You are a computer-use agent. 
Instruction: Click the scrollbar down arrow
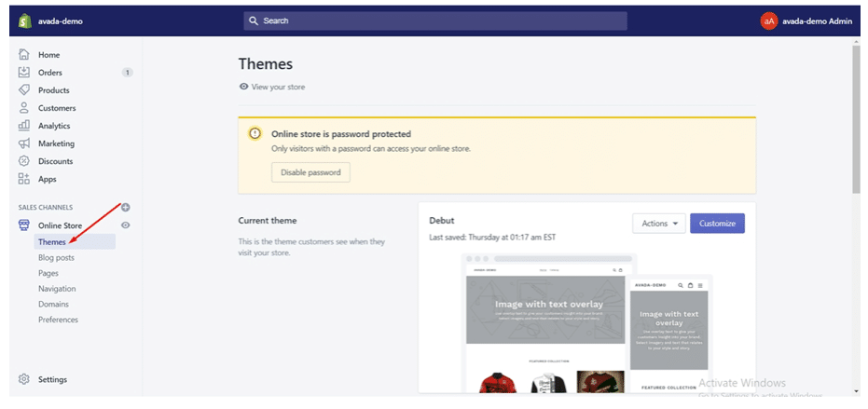pyautogui.click(x=857, y=392)
